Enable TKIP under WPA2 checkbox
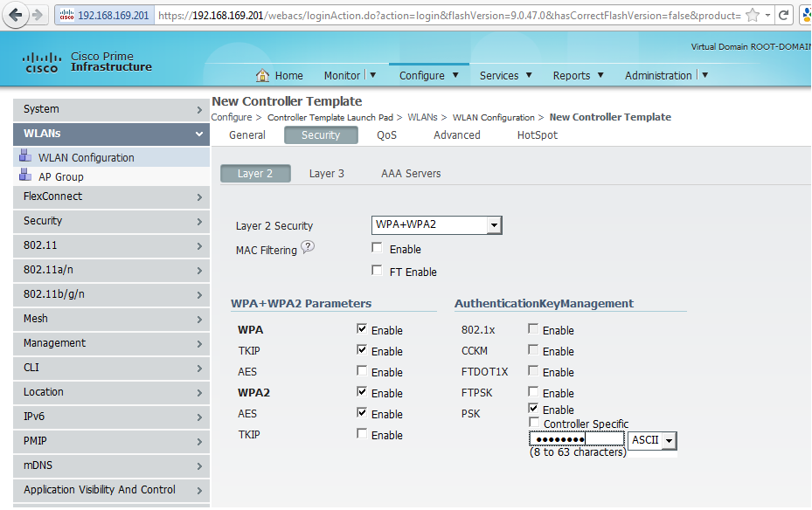 coord(362,434)
